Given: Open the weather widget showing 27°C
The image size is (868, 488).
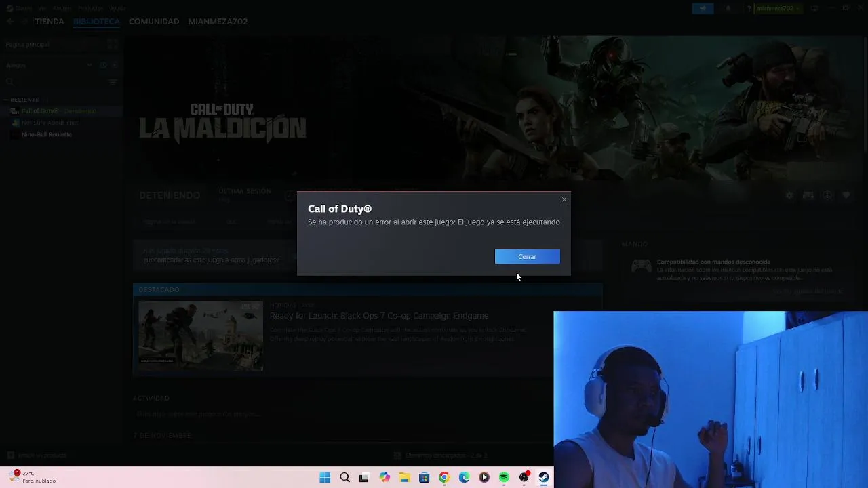Looking at the screenshot, I should tap(34, 477).
